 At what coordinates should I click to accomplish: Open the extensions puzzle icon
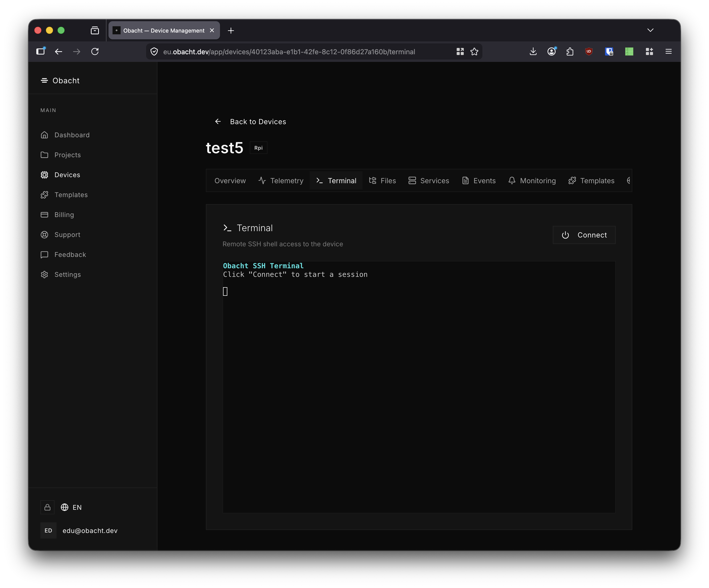click(570, 51)
